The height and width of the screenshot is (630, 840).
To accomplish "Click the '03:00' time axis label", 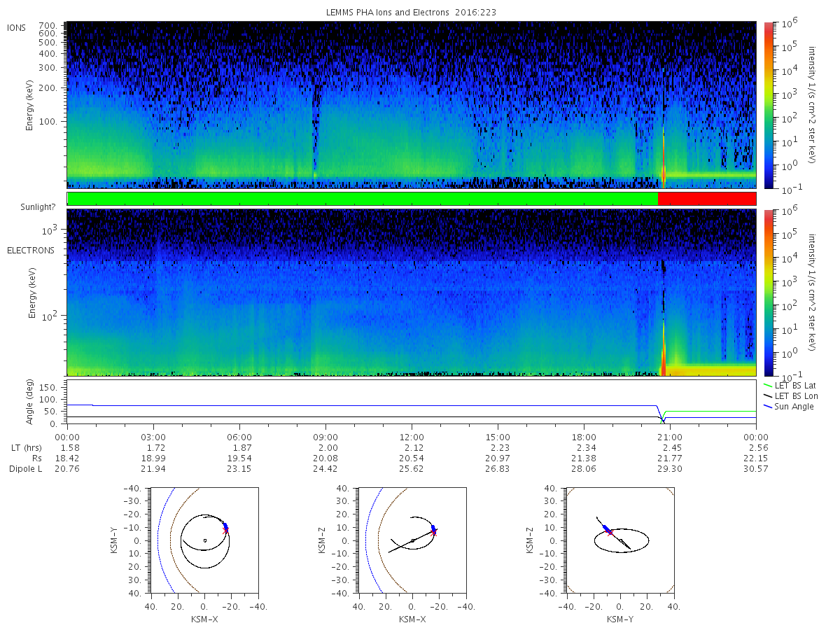I will coord(153,437).
